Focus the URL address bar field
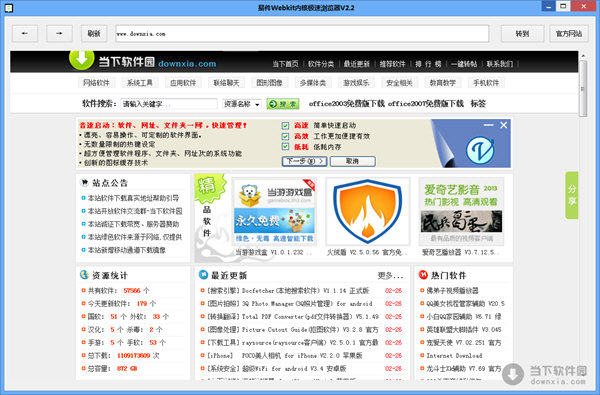This screenshot has width=600, height=395. pyautogui.click(x=302, y=34)
